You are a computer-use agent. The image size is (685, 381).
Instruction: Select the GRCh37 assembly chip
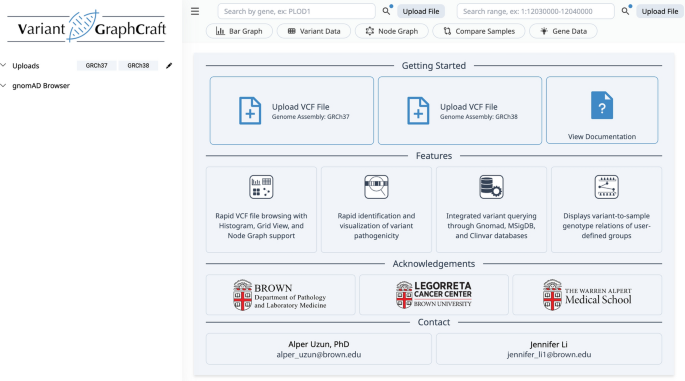click(97, 66)
